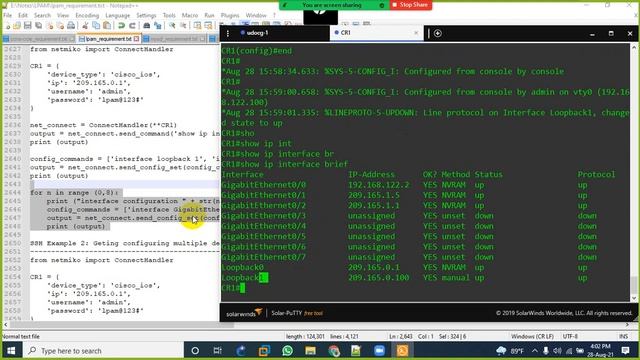Image resolution: width=640 pixels, height=360 pixels.
Task: Open the Macro menu in Notepad++
Action: tap(190, 16)
